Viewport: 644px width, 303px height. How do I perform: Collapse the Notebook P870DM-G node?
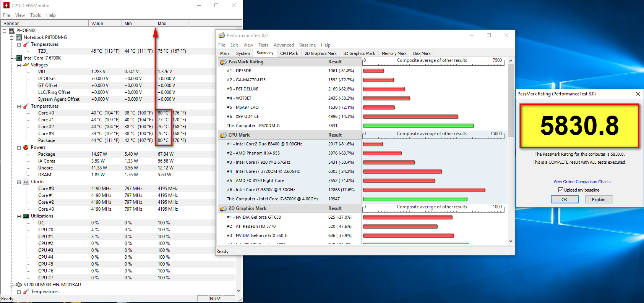click(12, 38)
